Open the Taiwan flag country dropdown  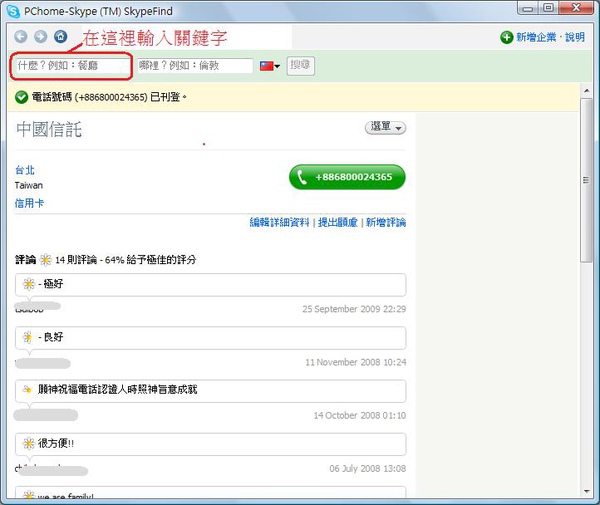coord(270,66)
